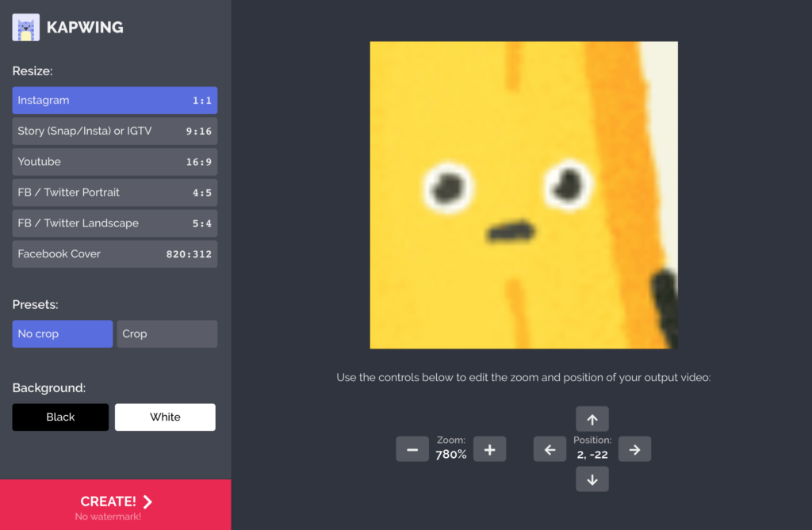Move position up with the up arrow
The height and width of the screenshot is (530, 812).
click(592, 419)
